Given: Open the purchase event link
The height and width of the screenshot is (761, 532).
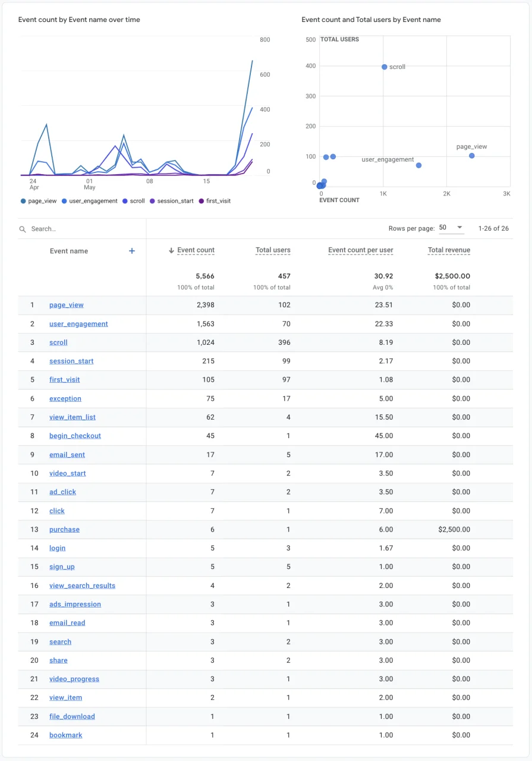Looking at the screenshot, I should pos(64,530).
